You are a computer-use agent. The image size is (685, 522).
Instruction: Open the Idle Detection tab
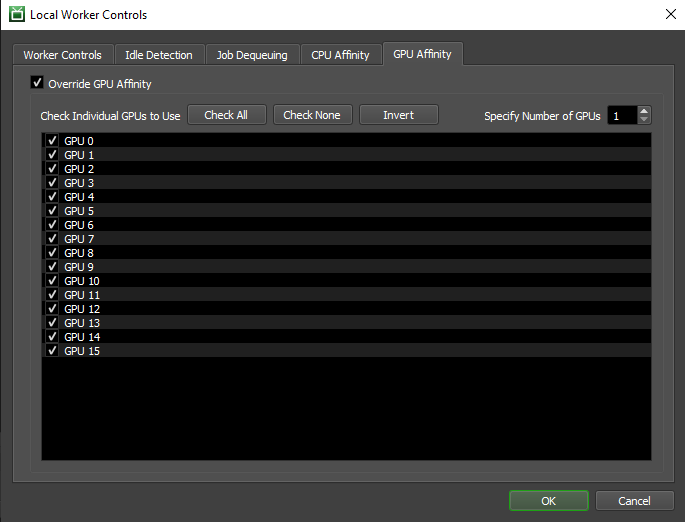[x=159, y=55]
